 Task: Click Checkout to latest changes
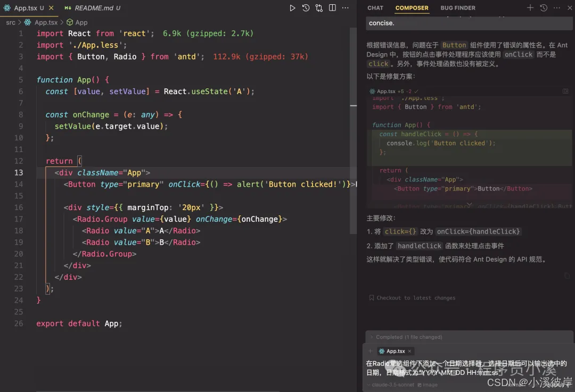pyautogui.click(x=416, y=298)
